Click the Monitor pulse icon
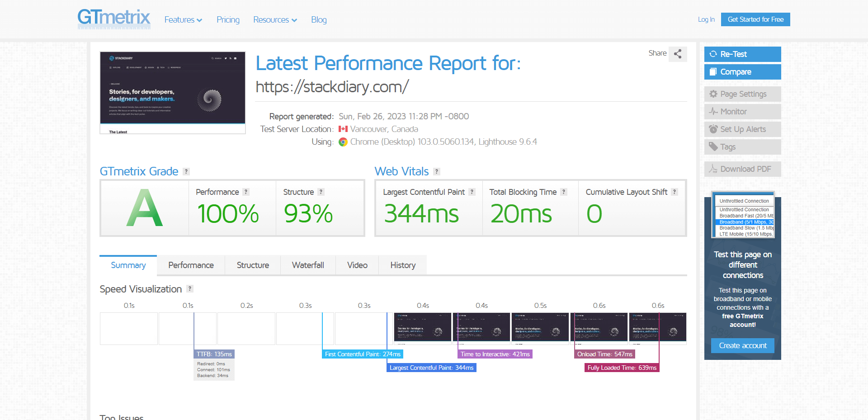868x420 pixels. [x=713, y=112]
